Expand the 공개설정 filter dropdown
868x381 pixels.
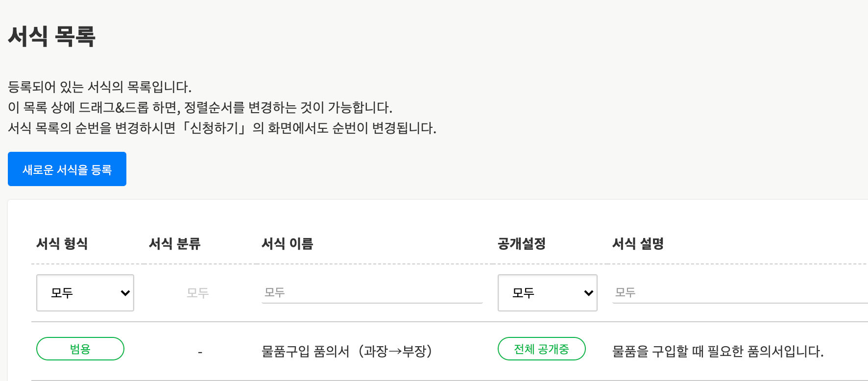coord(547,293)
